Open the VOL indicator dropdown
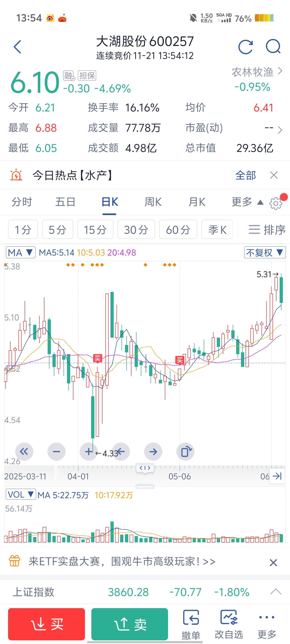 pos(20,494)
